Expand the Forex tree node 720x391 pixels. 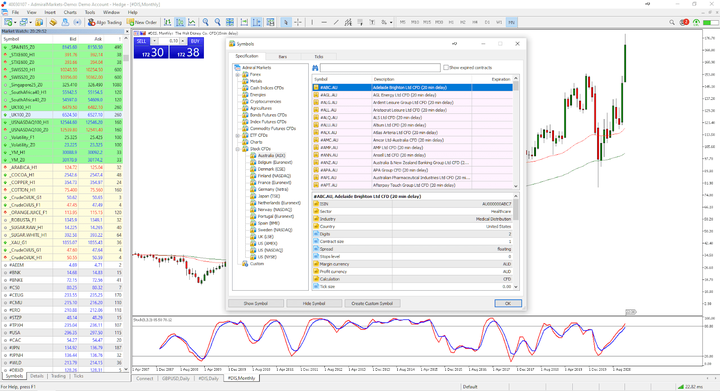click(238, 74)
